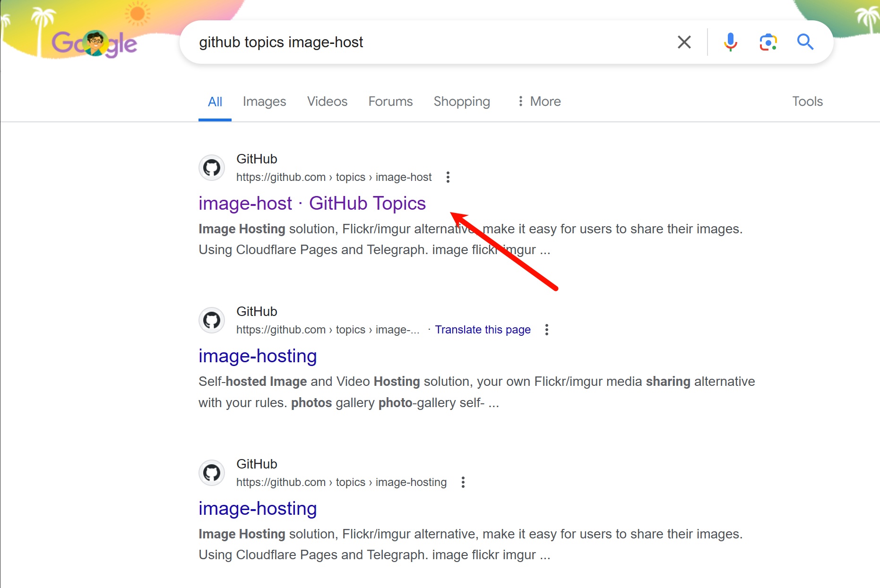Expand the More search filters menu
The image size is (880, 588).
(539, 102)
